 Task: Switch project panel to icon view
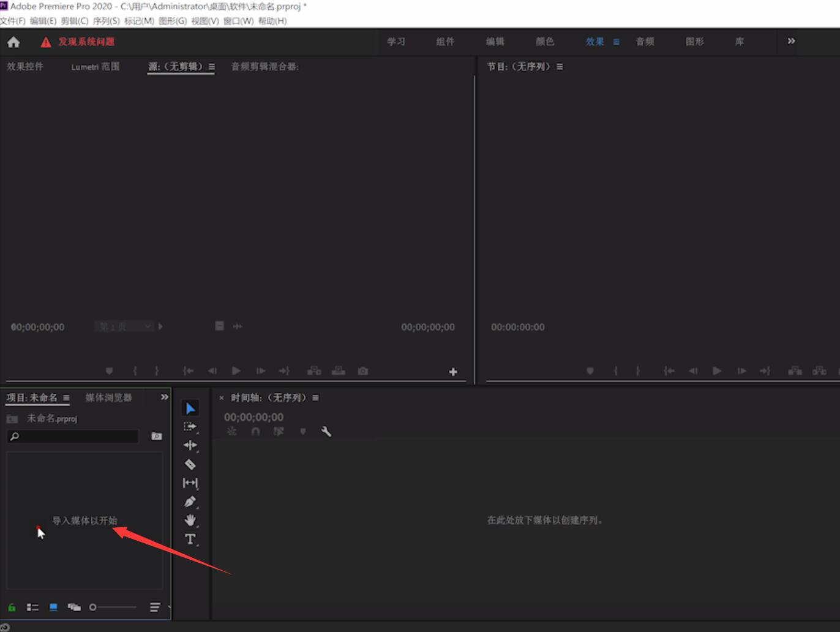(53, 607)
